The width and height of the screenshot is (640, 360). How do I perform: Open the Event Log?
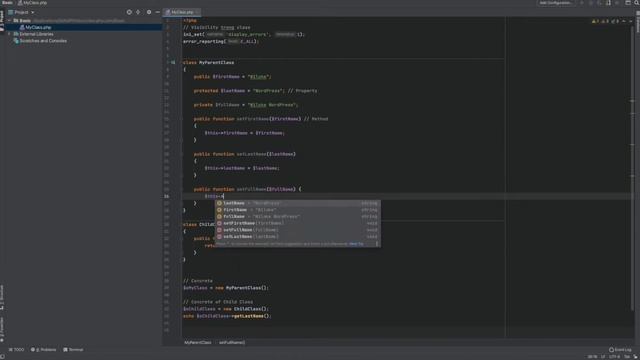620,350
